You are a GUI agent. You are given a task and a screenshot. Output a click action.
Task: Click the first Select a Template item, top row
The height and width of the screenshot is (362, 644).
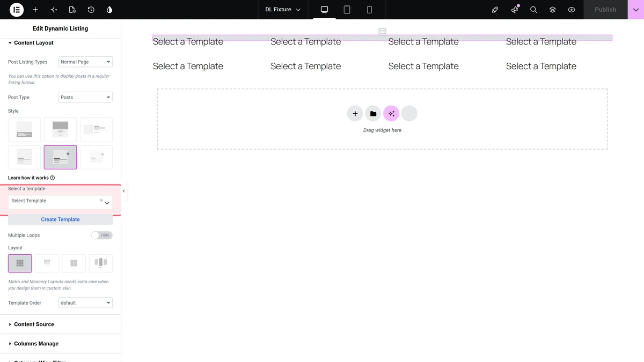point(188,42)
